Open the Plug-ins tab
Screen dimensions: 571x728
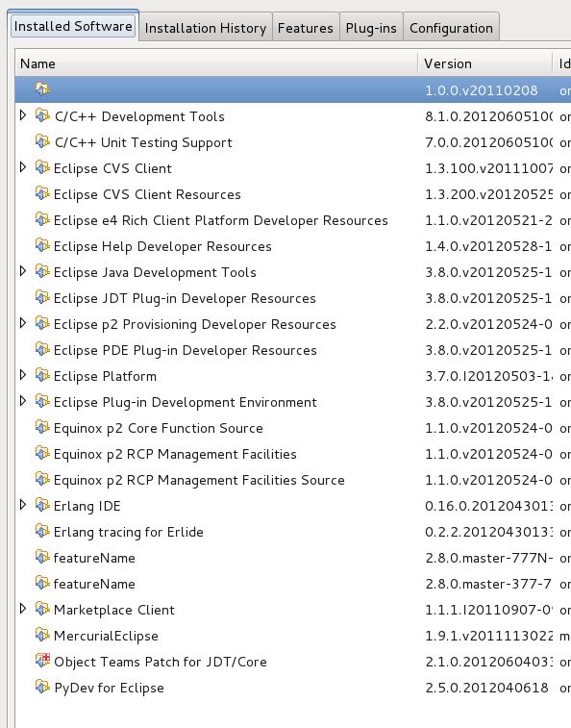pos(371,28)
